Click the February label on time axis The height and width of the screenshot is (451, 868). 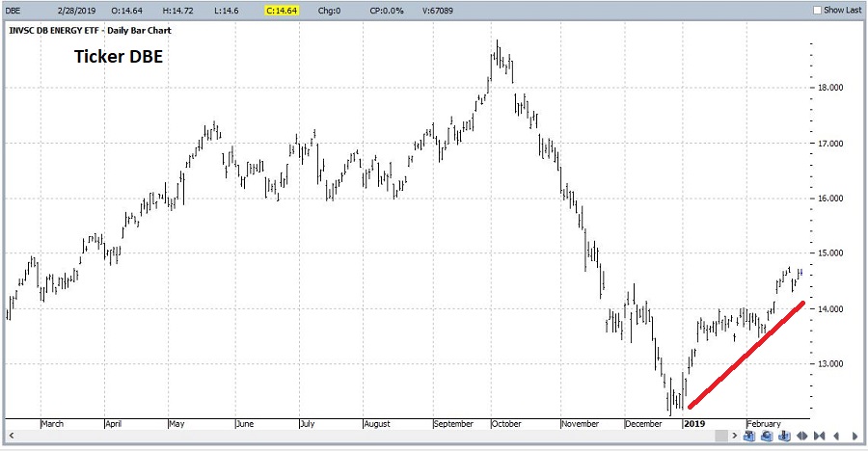tap(764, 424)
